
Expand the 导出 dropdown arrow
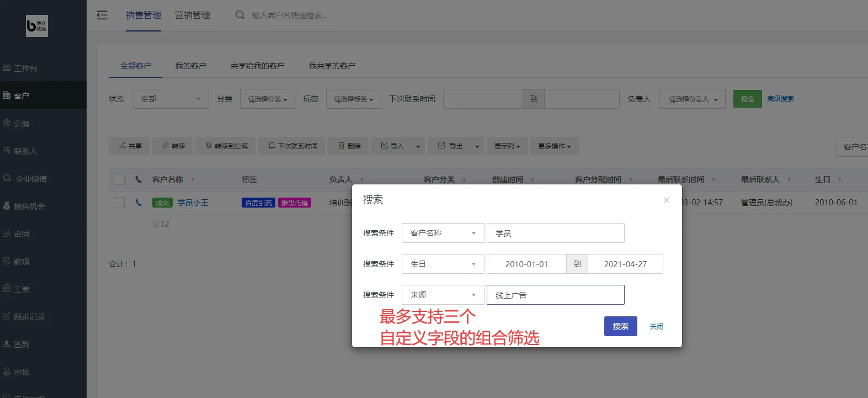coord(477,146)
